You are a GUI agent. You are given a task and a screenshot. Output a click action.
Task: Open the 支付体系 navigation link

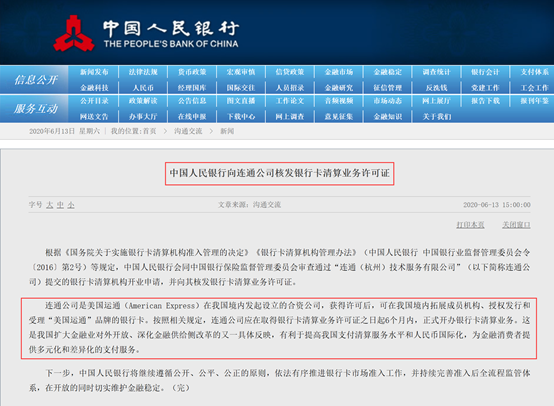[x=535, y=72]
